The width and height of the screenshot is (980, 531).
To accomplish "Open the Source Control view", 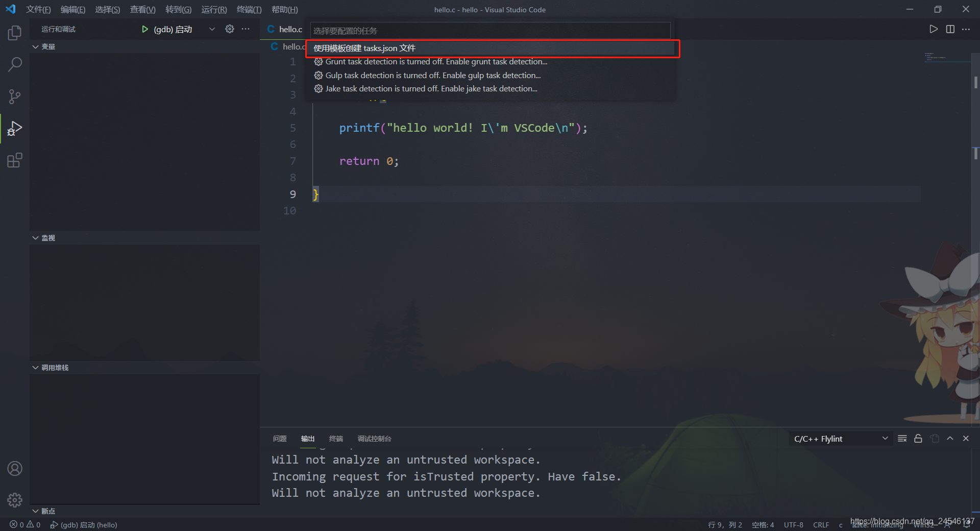I will tap(15, 96).
